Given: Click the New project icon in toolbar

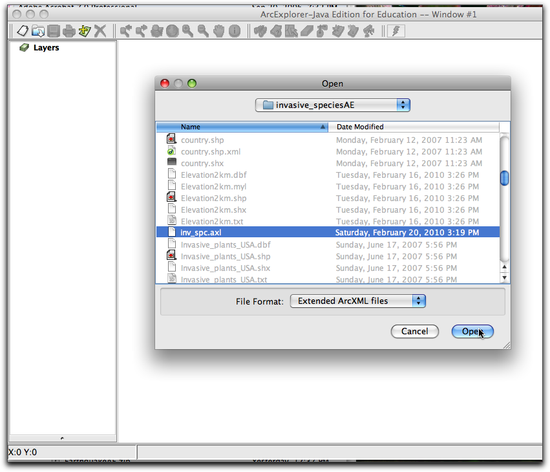Looking at the screenshot, I should 23,31.
